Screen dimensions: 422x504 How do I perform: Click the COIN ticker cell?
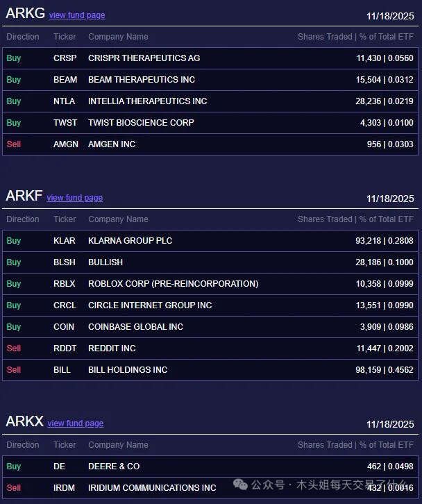(x=65, y=327)
